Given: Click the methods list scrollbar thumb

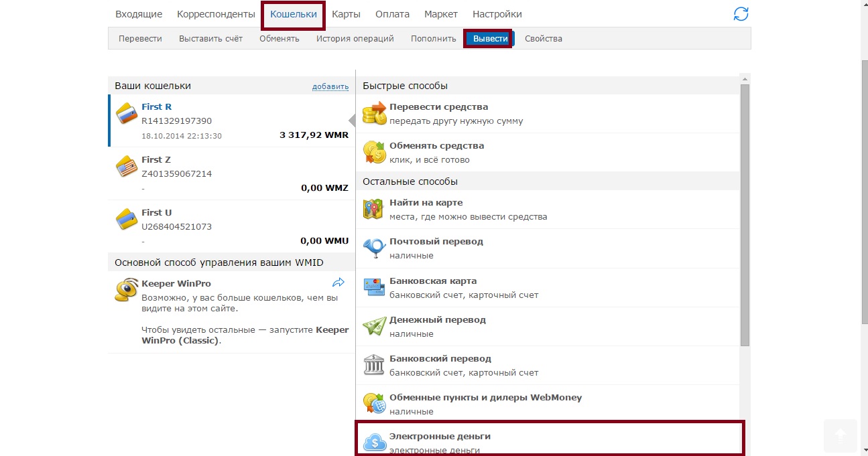Looking at the screenshot, I should tap(745, 215).
